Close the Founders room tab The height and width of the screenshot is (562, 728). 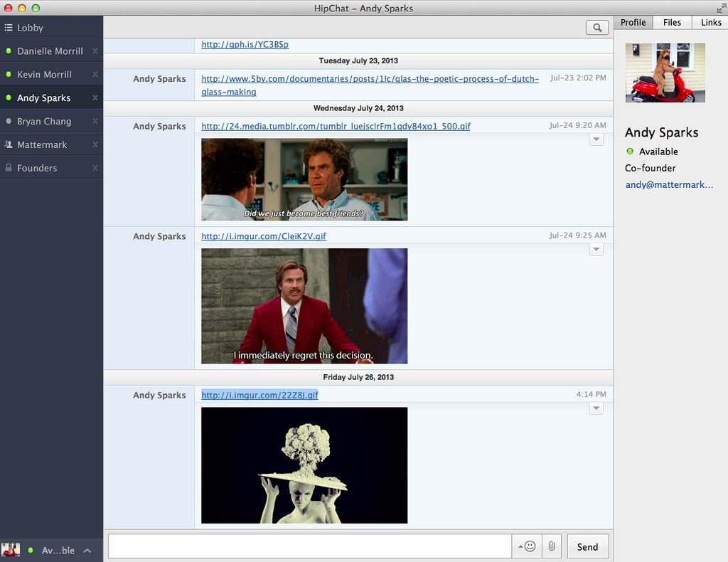(x=95, y=168)
